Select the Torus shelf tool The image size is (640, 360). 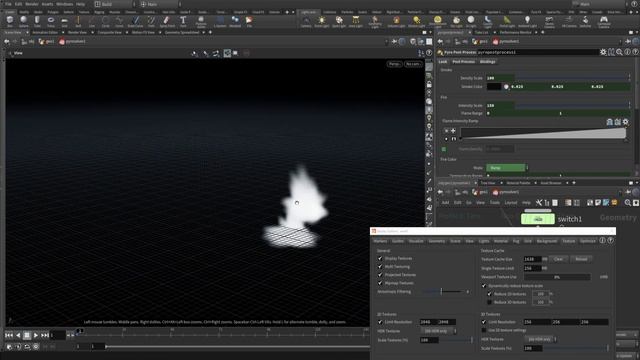pyautogui.click(x=51, y=21)
